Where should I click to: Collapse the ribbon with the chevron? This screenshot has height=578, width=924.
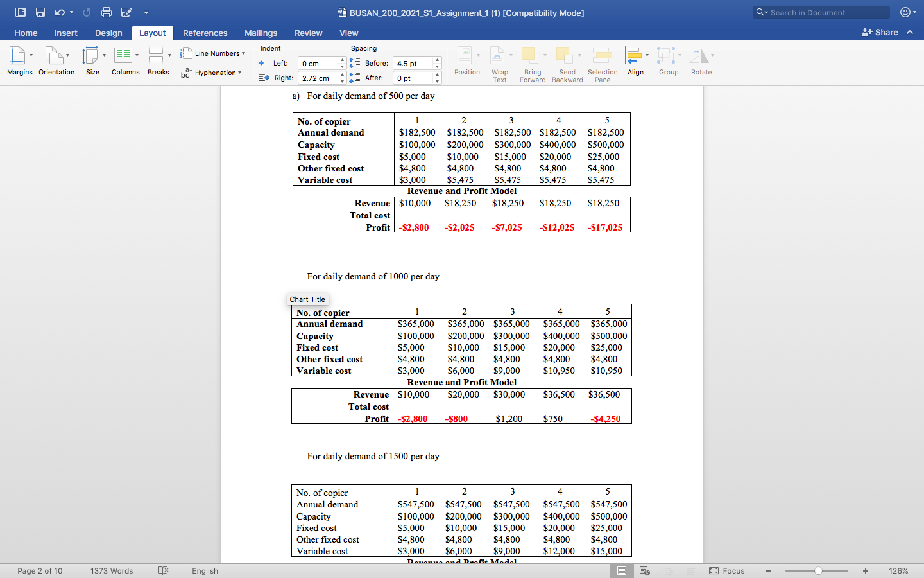[x=910, y=32]
